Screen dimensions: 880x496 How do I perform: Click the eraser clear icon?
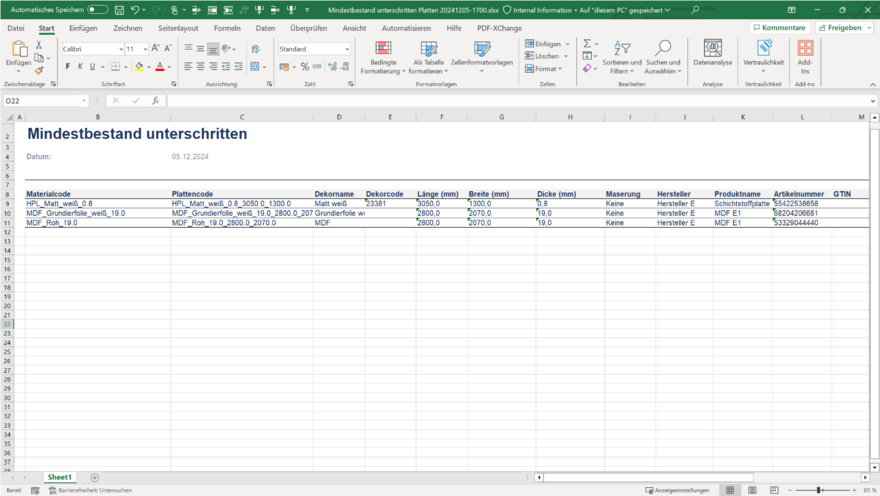pos(587,68)
